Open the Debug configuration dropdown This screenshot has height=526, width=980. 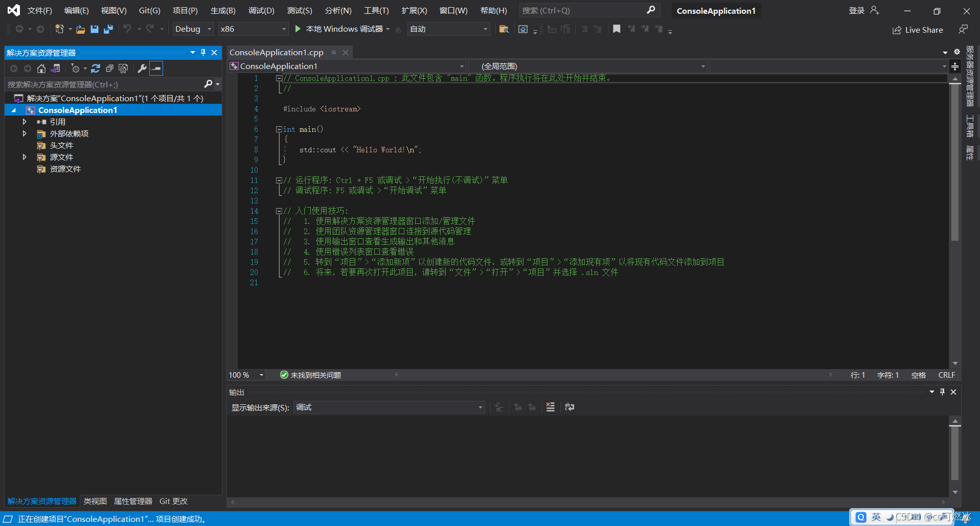(x=193, y=29)
